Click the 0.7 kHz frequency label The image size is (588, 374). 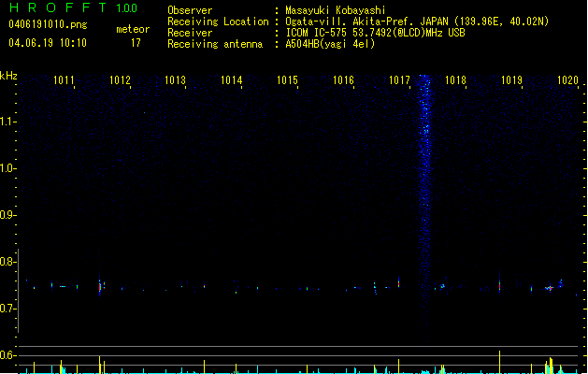(7, 309)
